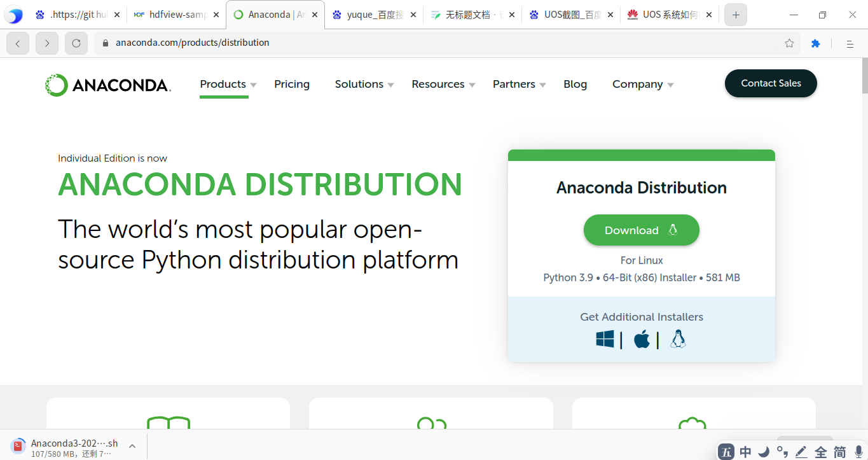Switch to the 无标题文档 tab
Screen dimensions: 868x460
tap(472, 15)
